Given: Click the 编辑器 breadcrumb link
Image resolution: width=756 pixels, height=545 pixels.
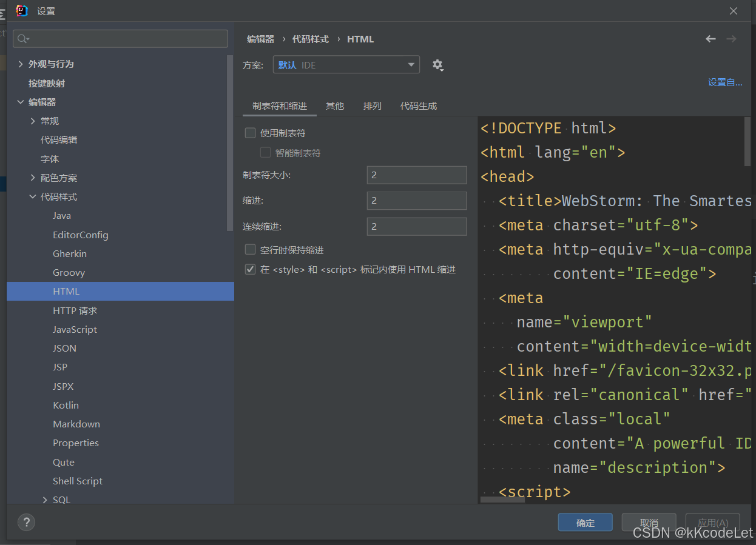Looking at the screenshot, I should point(260,39).
